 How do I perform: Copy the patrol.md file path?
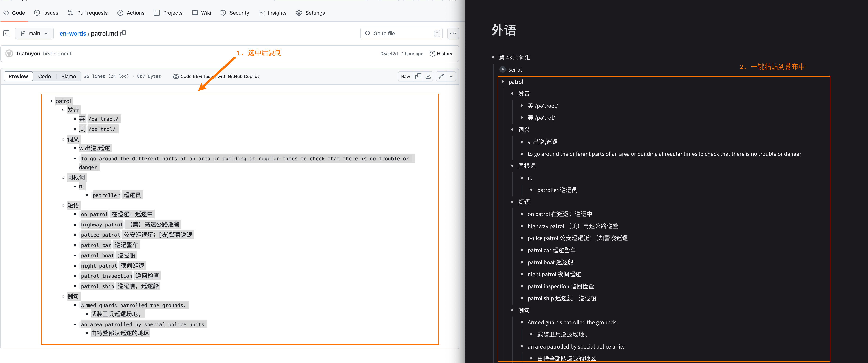(123, 33)
